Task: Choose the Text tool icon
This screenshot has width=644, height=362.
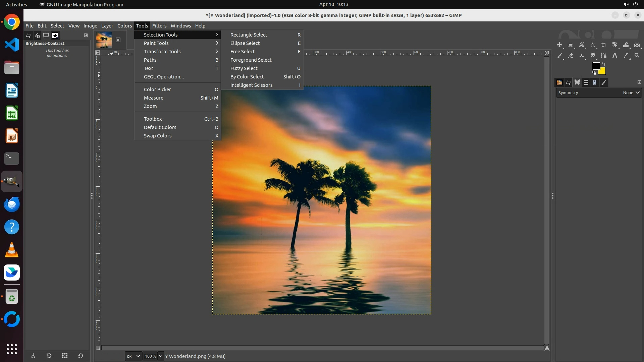Action: point(615,56)
